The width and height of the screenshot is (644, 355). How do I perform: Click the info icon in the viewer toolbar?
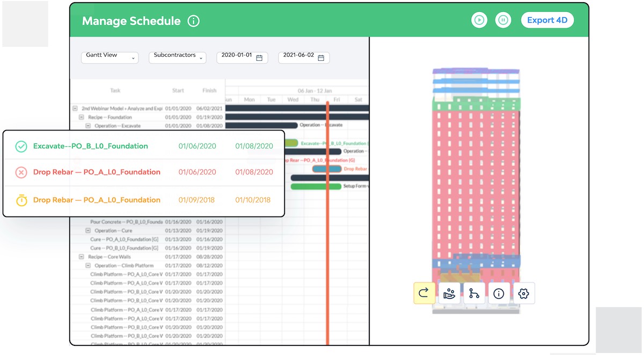point(499,293)
